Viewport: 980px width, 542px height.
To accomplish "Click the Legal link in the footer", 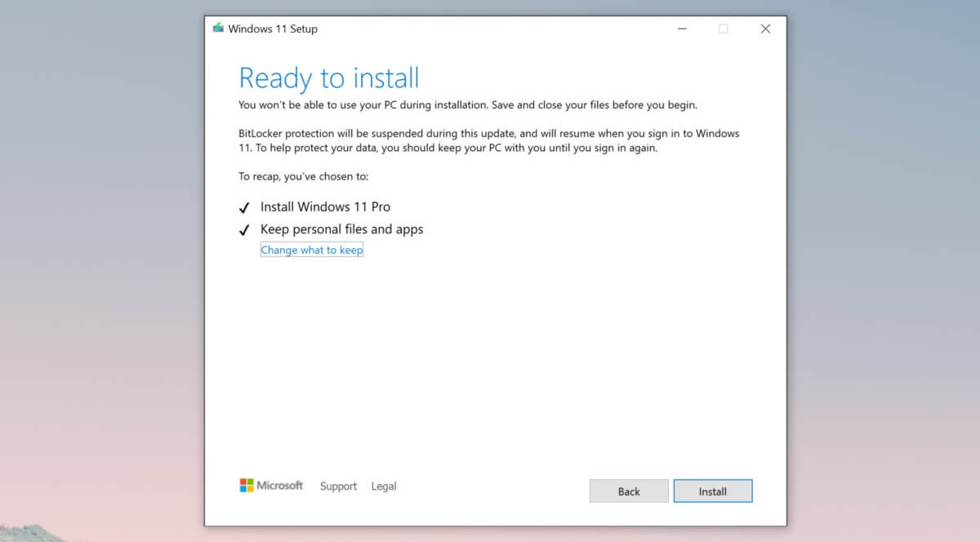I will click(383, 486).
